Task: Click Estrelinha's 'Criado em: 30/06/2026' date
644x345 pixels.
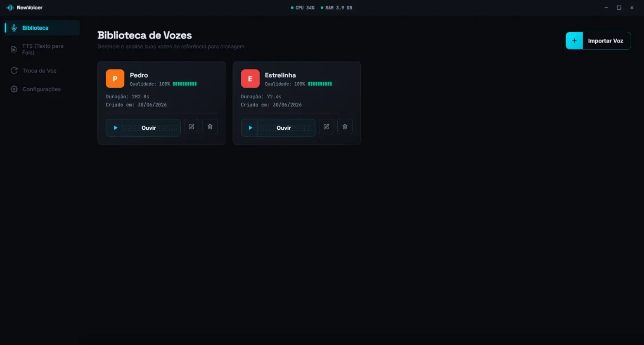Action: [x=271, y=105]
